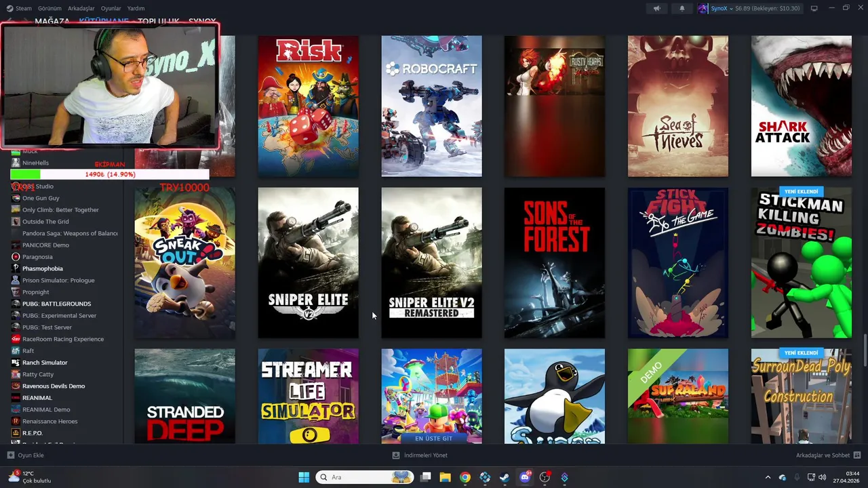Expand the SynoX account dropdown

(x=731, y=9)
